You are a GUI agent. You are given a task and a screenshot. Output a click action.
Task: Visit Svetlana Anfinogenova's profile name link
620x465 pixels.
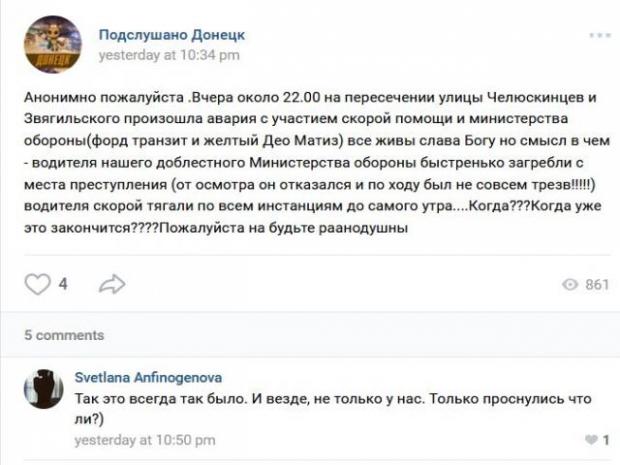pos(149,378)
